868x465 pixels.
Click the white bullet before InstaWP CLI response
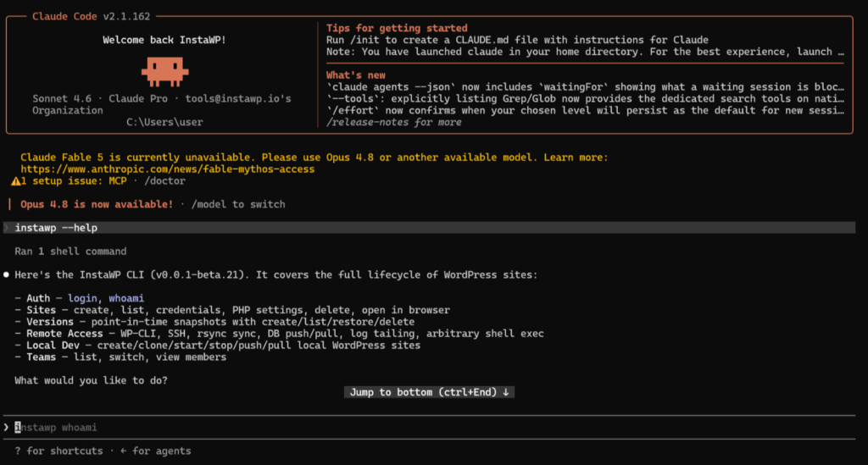[6, 274]
